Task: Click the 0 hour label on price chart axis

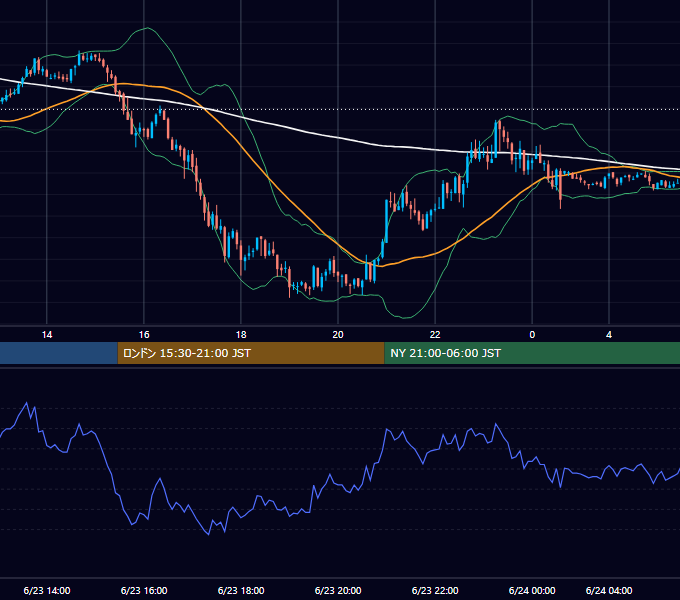Action: [532, 335]
